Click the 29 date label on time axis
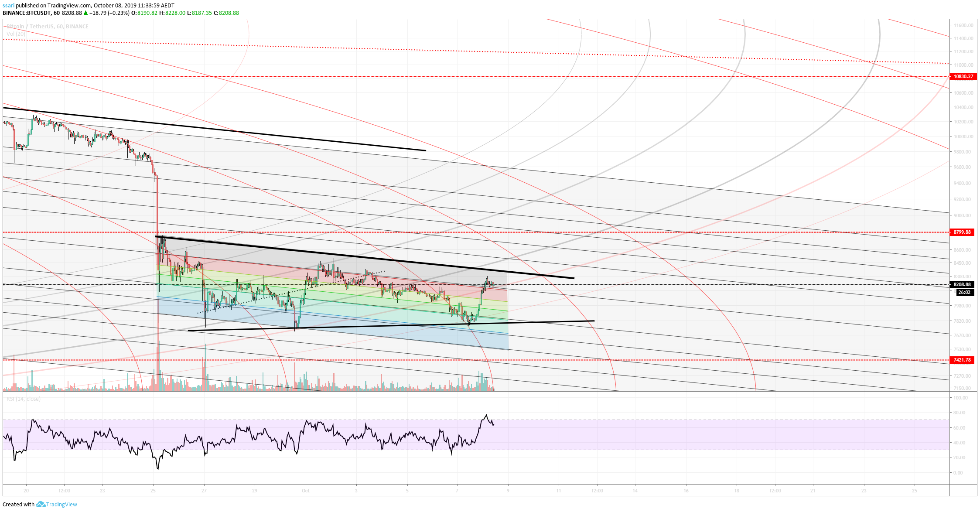Viewport: 980px width, 512px height. (x=255, y=491)
